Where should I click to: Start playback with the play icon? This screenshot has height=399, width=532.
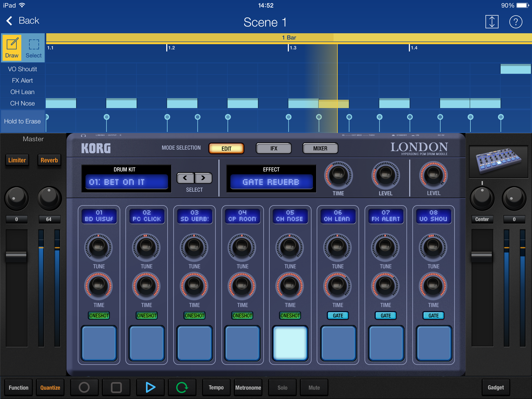point(150,387)
